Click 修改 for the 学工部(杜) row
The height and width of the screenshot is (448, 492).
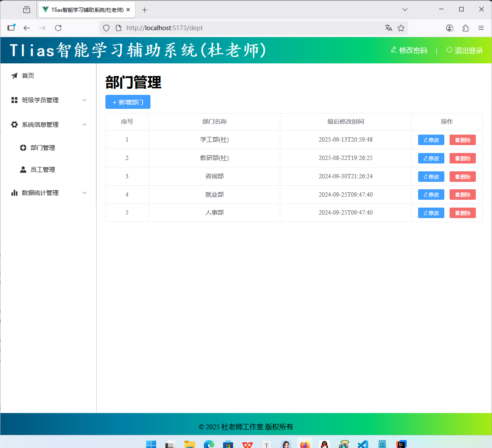tap(431, 140)
